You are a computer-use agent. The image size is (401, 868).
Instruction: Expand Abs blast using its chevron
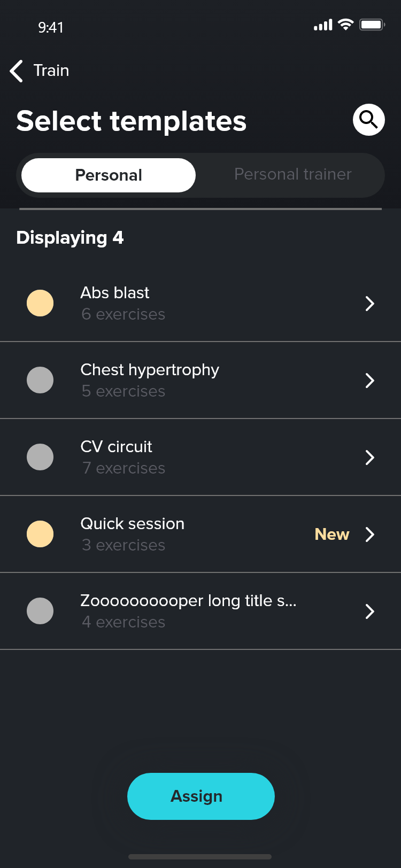pos(369,304)
